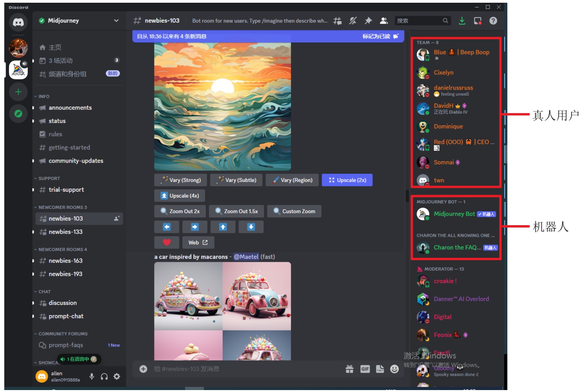Click the Add a Server plus icon
The image size is (584, 392).
click(18, 92)
